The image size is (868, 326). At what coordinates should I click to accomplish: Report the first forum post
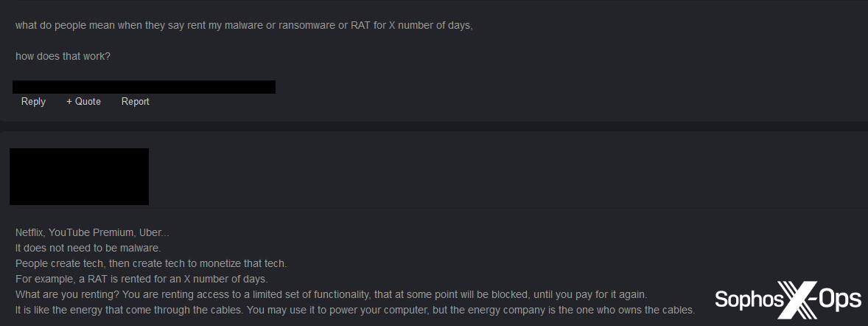(x=135, y=102)
